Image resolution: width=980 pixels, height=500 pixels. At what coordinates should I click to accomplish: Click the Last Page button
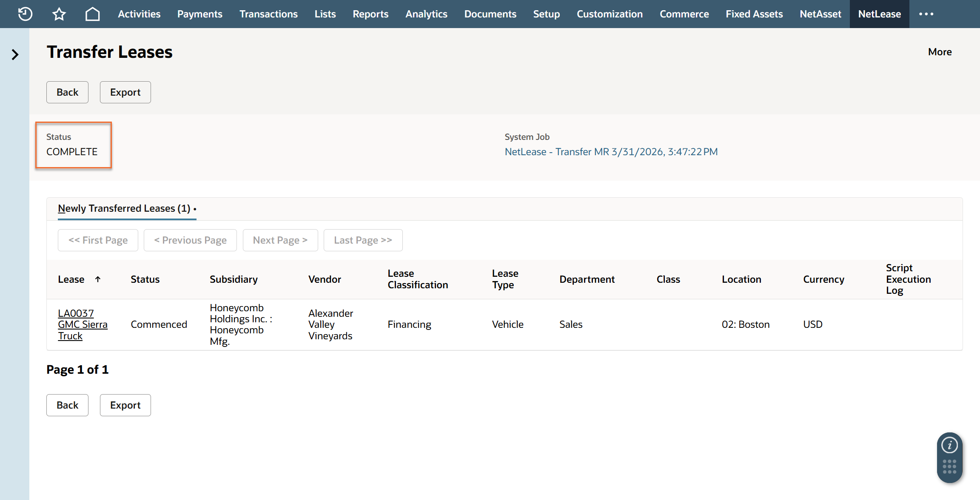pyautogui.click(x=363, y=240)
